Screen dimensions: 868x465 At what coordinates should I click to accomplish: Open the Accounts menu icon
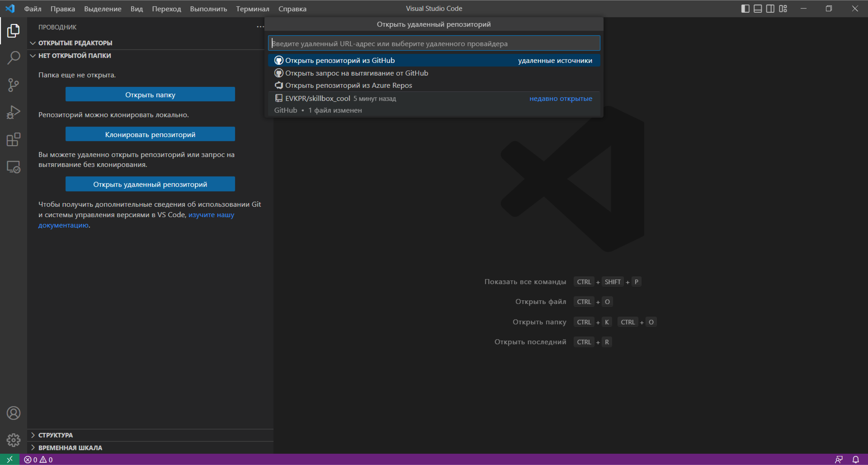[14, 413]
